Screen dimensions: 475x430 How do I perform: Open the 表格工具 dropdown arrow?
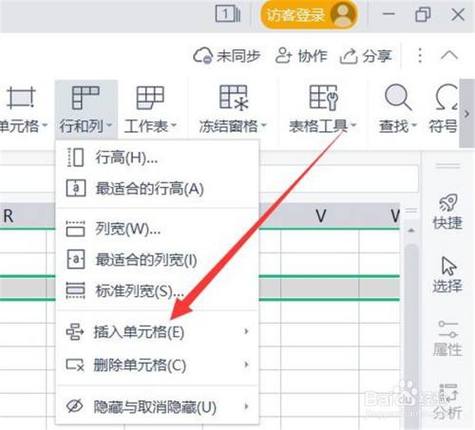tap(354, 126)
